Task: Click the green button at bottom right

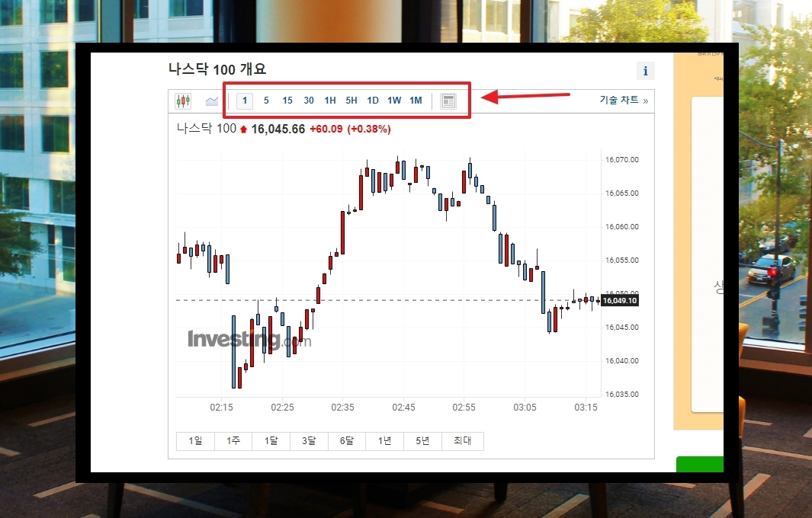Action: (x=700, y=464)
